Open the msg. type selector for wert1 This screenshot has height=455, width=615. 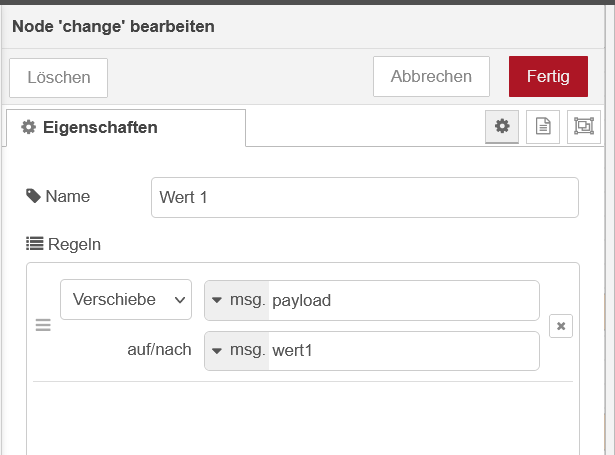coord(237,351)
